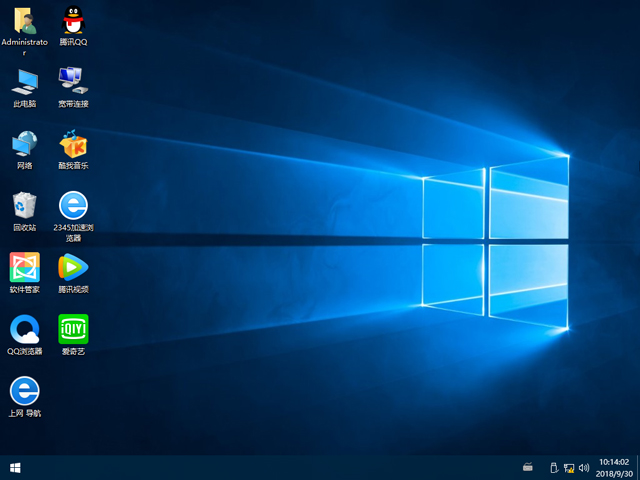Click the safely remove hardware USB icon
Viewport: 640px width, 480px height.
554,467
